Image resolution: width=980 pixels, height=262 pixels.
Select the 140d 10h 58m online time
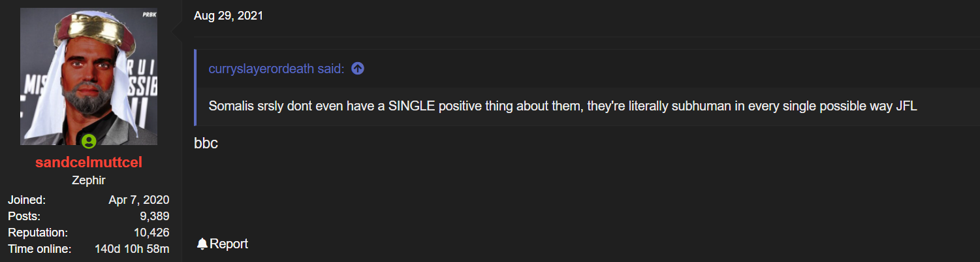click(133, 249)
